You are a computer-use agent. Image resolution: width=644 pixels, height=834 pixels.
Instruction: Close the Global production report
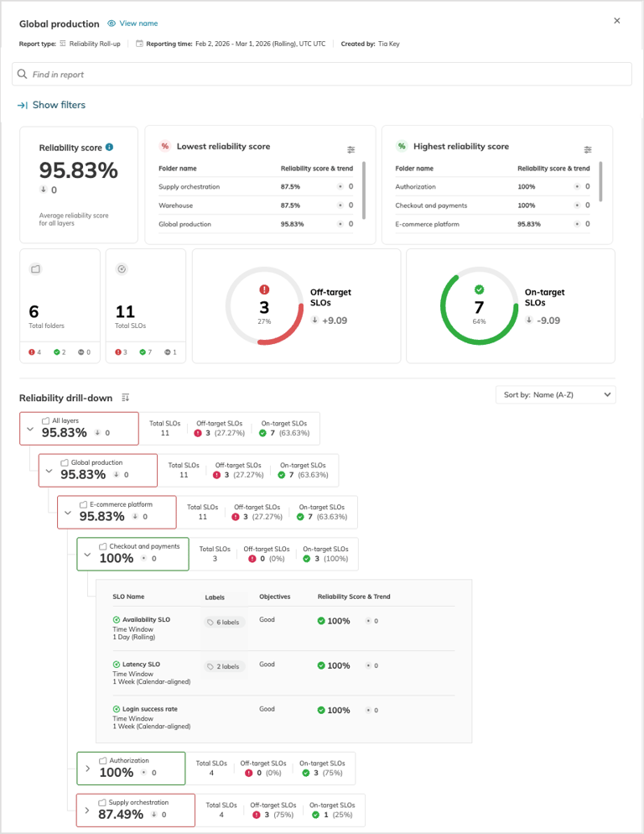point(617,21)
